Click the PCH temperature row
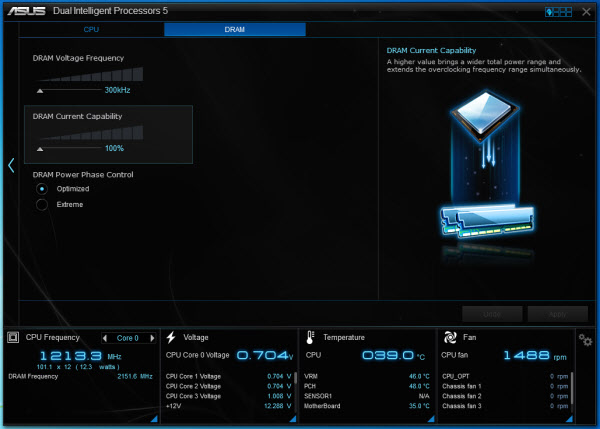600x429 pixels. point(367,386)
